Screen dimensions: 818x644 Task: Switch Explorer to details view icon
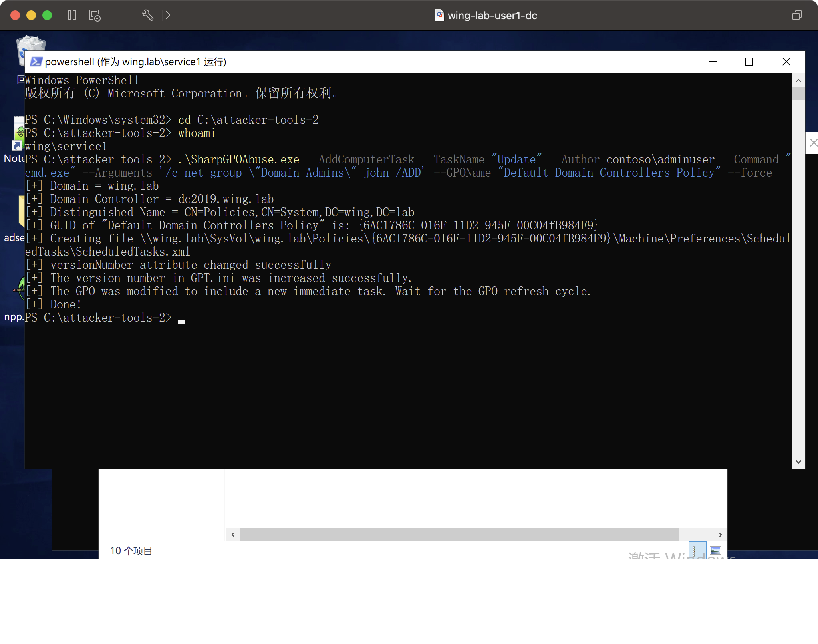tap(698, 551)
